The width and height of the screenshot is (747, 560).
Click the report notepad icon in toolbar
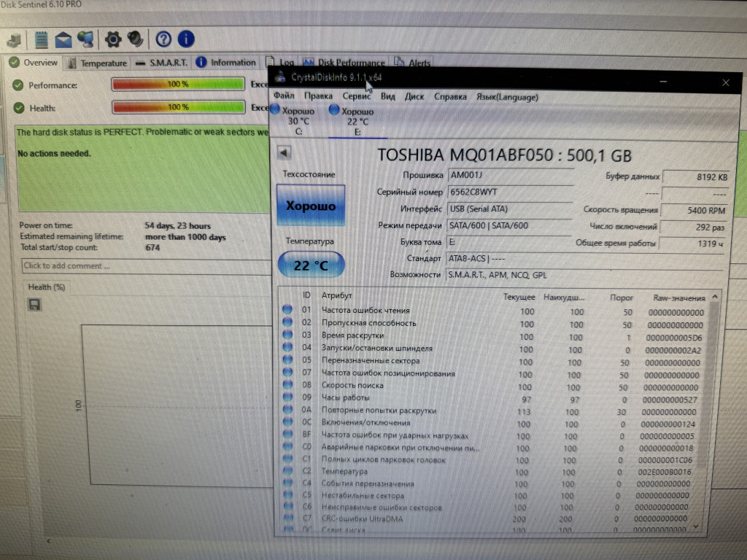42,39
